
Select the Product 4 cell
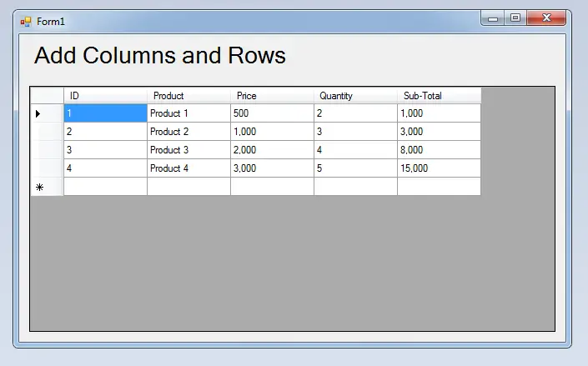(188, 168)
